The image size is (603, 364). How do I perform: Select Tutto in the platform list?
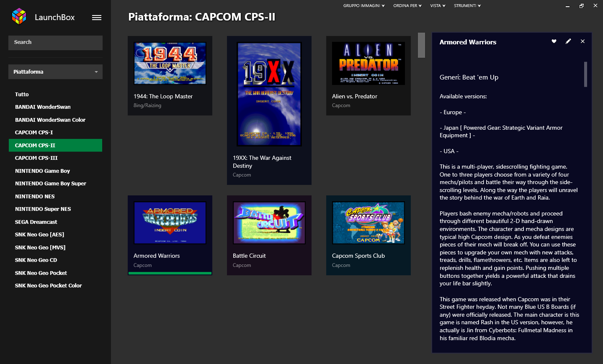tap(55, 95)
